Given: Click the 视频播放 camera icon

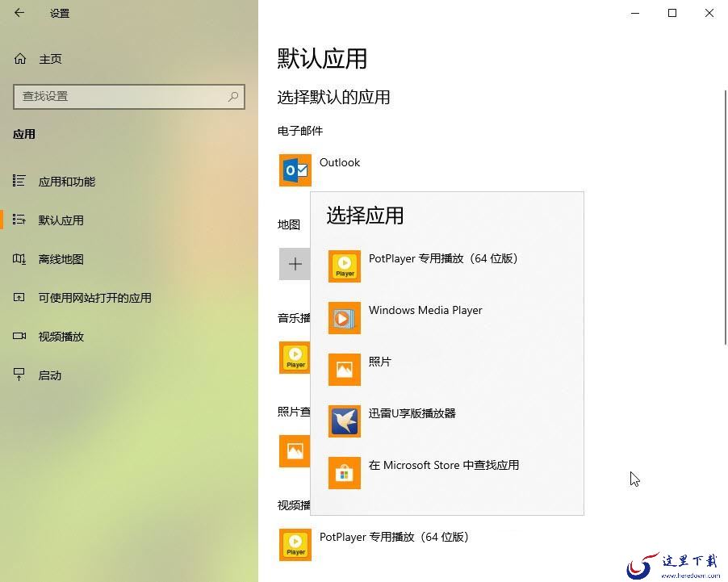Looking at the screenshot, I should [x=19, y=336].
